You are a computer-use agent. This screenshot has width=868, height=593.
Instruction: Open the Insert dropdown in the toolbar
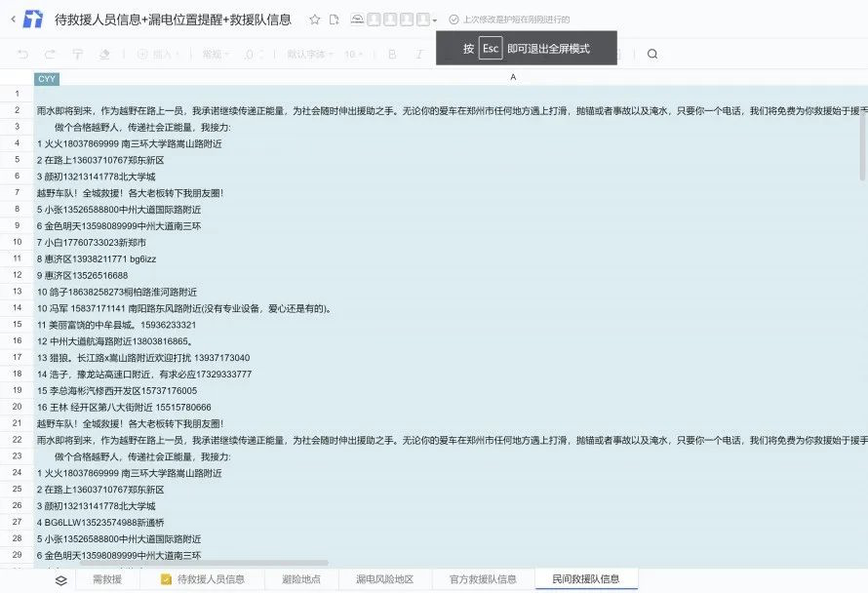click(159, 55)
